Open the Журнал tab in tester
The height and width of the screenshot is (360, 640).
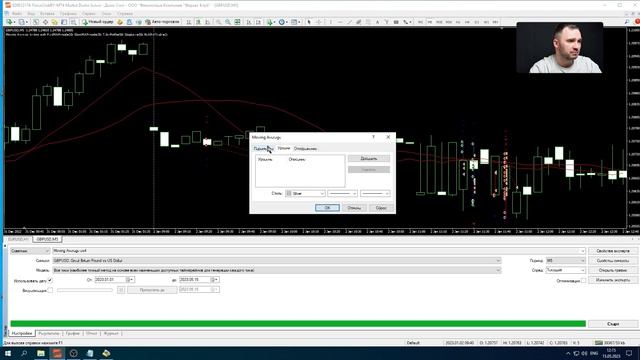tap(111, 333)
